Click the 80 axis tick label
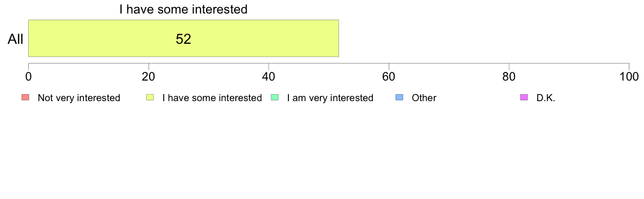Viewport: 644px width, 199px height. point(509,77)
